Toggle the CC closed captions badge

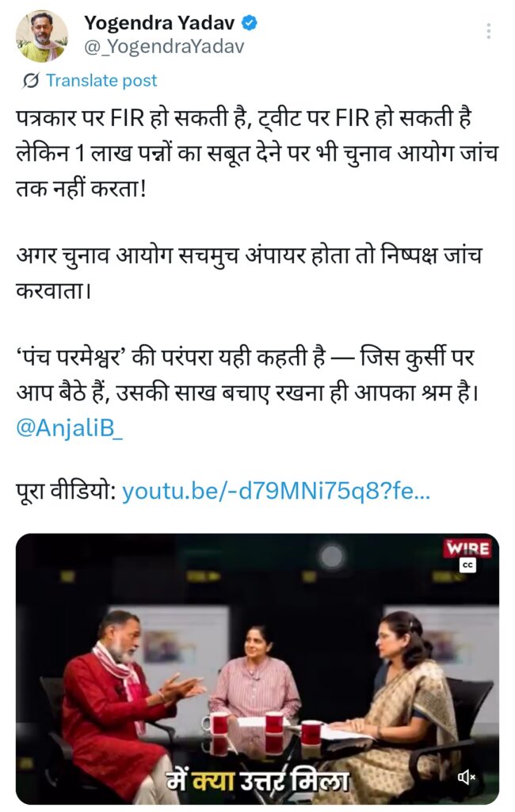(x=468, y=565)
